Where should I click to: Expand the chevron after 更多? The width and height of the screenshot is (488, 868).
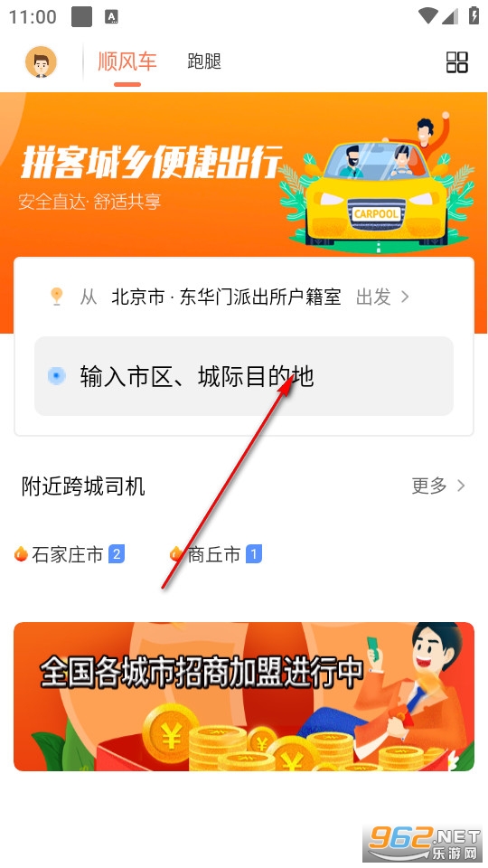coord(460,486)
